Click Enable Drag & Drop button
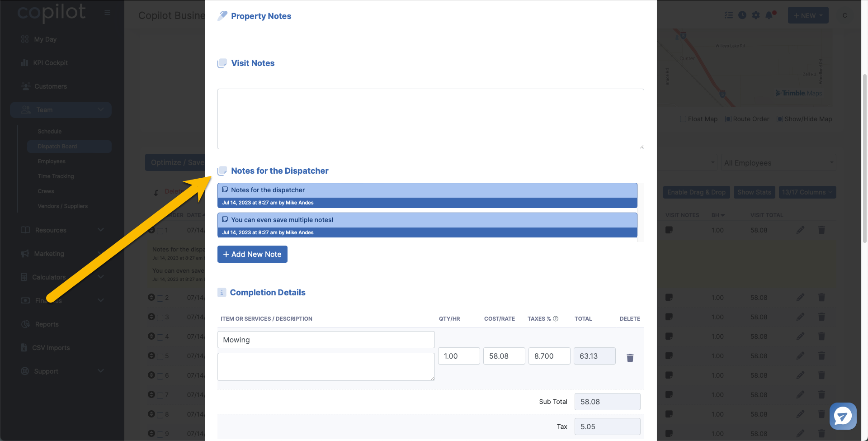The width and height of the screenshot is (868, 441). pyautogui.click(x=696, y=192)
